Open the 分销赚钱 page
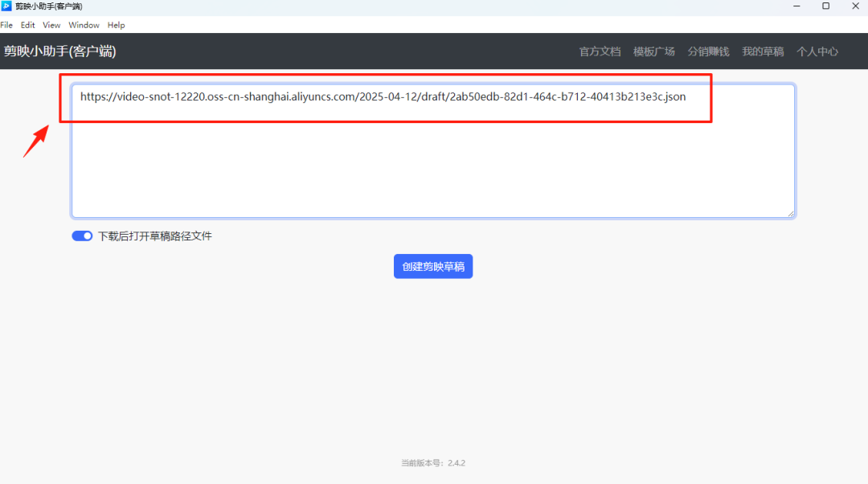 click(x=708, y=51)
